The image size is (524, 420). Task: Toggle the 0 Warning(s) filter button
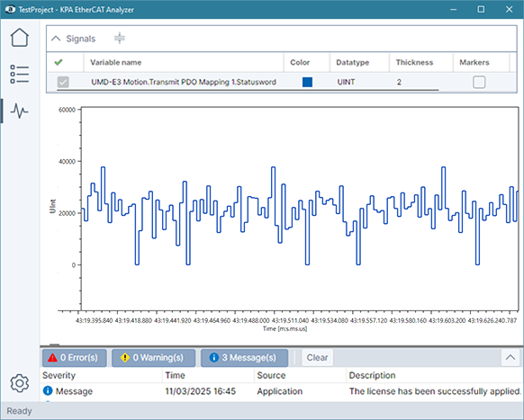point(153,358)
